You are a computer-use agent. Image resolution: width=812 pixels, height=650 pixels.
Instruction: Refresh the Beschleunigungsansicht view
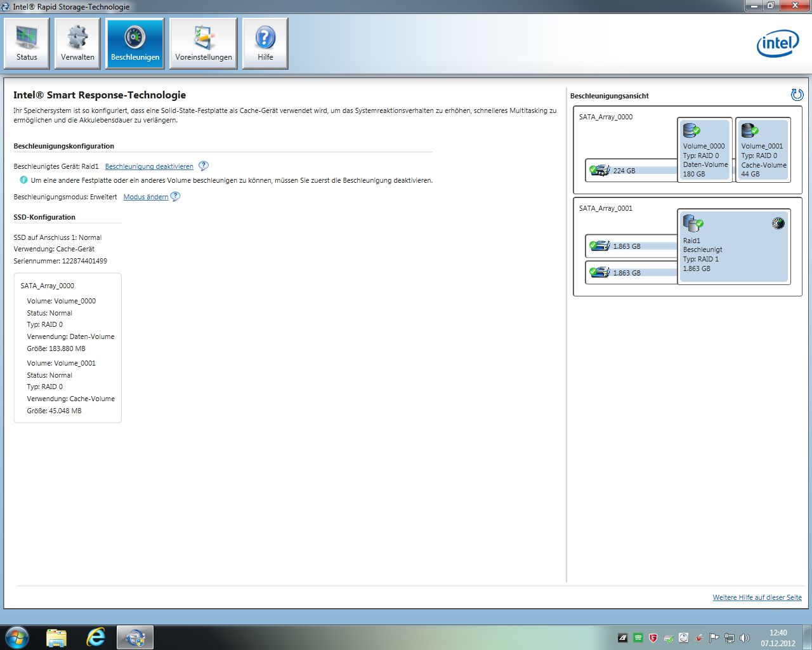[x=797, y=95]
